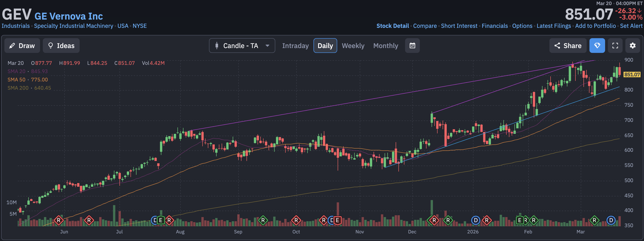Enter fullscreen chart mode icon
This screenshot has width=644, height=241.
coord(615,46)
